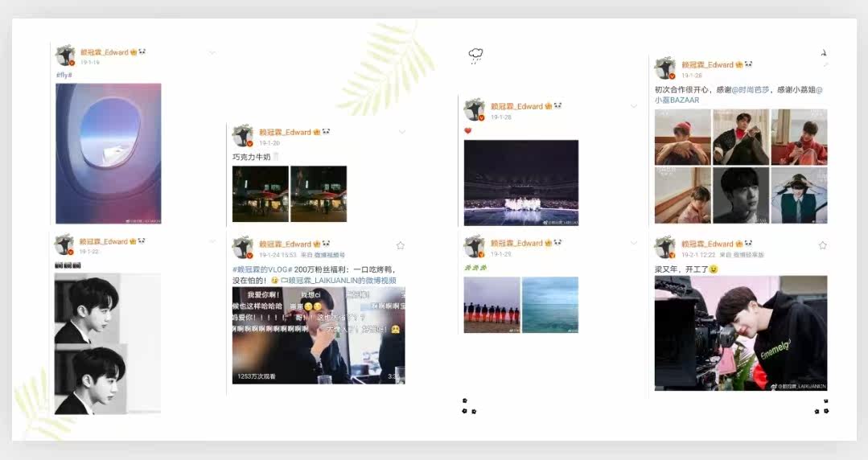Open avatar of the 开工了 post

pos(664,247)
